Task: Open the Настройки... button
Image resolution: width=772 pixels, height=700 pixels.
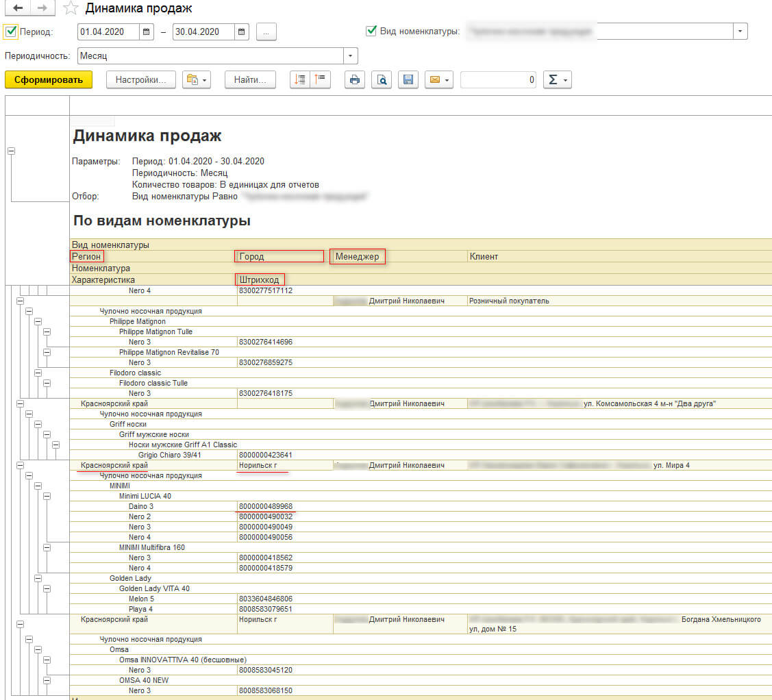Action: pyautogui.click(x=141, y=80)
